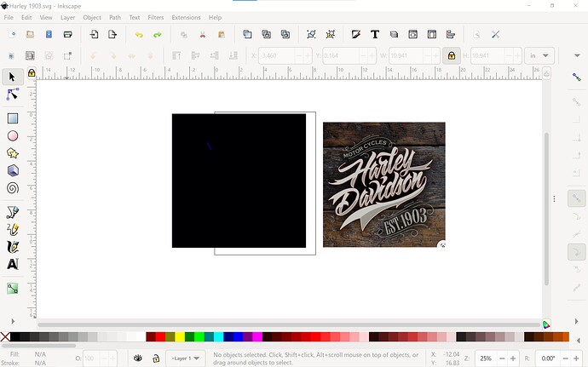Viewport: 588px width, 367px height.
Task: Click the Group objects icon
Action: (x=311, y=35)
